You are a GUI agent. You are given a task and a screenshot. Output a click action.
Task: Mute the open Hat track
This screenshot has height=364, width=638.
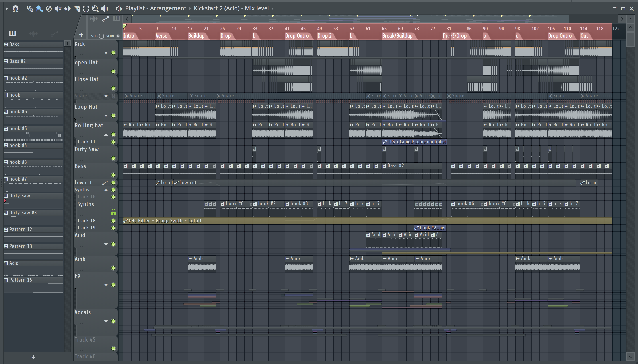point(113,72)
